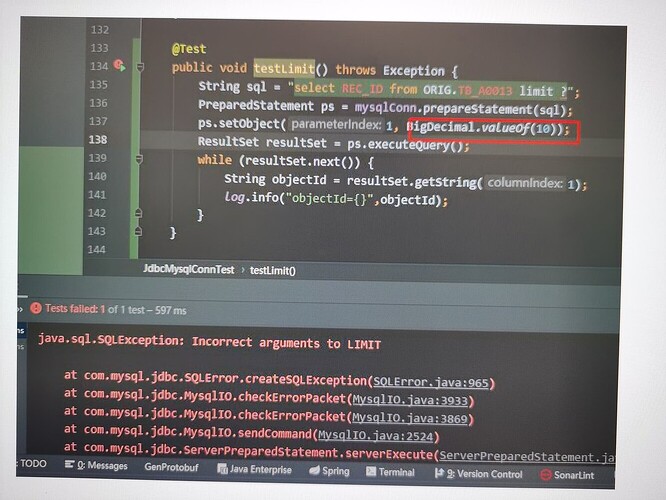
Task: Click the fold end marker at line 143
Action: coord(138,231)
